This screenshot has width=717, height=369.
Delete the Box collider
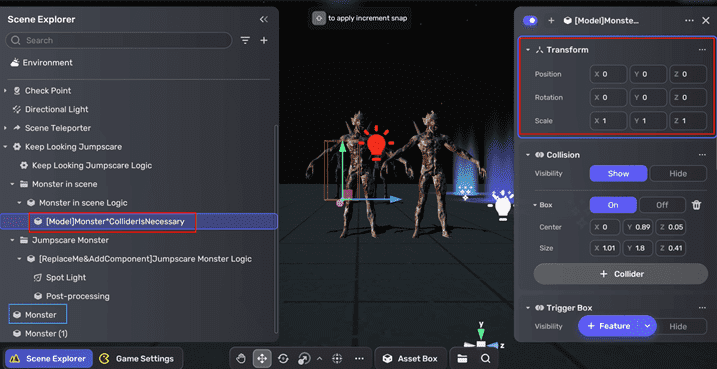click(x=696, y=205)
